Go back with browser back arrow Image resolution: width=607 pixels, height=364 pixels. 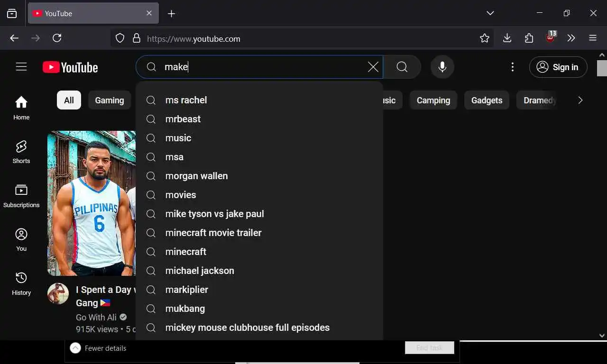[x=14, y=38]
